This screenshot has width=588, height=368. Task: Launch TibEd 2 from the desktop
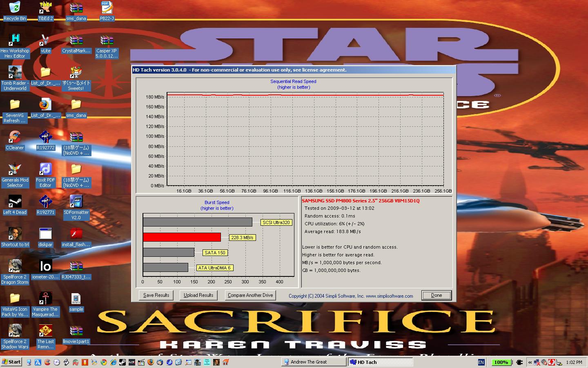pyautogui.click(x=46, y=11)
